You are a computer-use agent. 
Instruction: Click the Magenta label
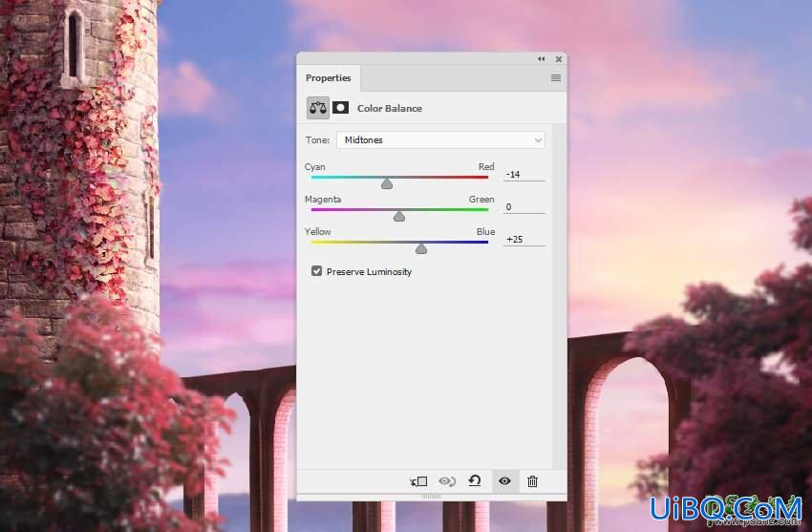(x=323, y=200)
